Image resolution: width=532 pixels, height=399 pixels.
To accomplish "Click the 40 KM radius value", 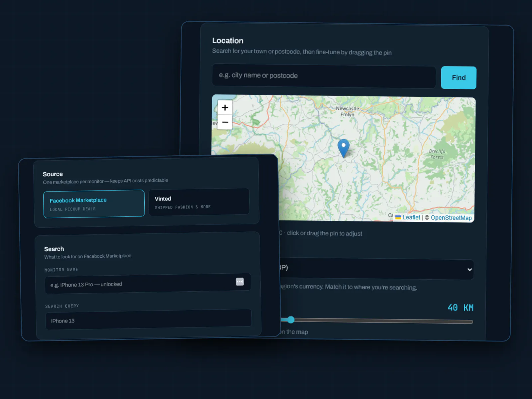I will click(x=461, y=308).
